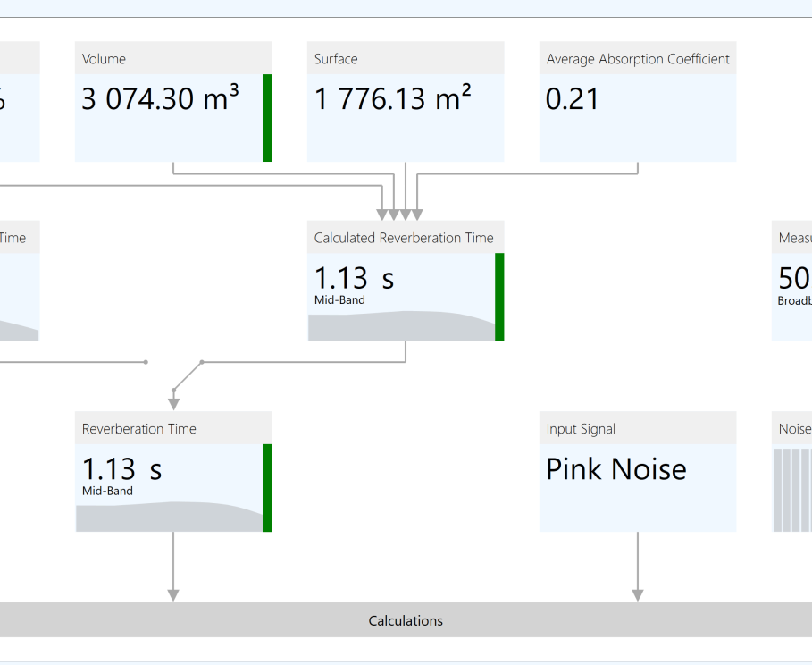Click the Average Absorption Coefficient header
This screenshot has height=665, width=812.
click(637, 59)
